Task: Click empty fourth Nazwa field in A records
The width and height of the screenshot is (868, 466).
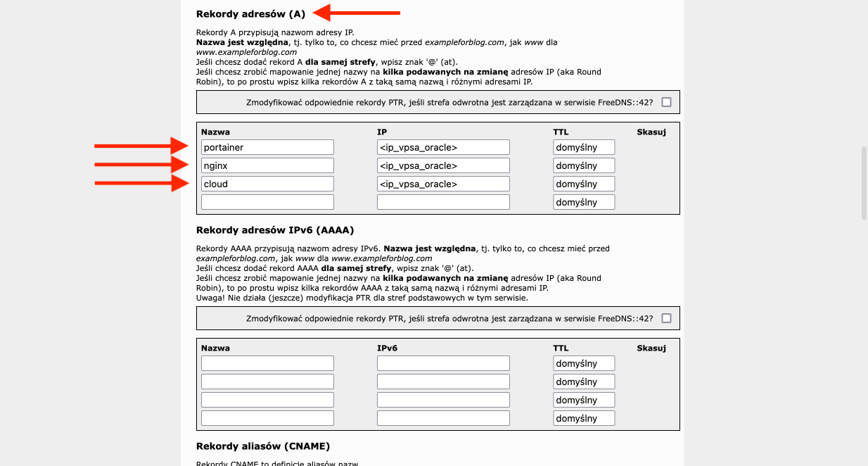Action: coord(267,202)
